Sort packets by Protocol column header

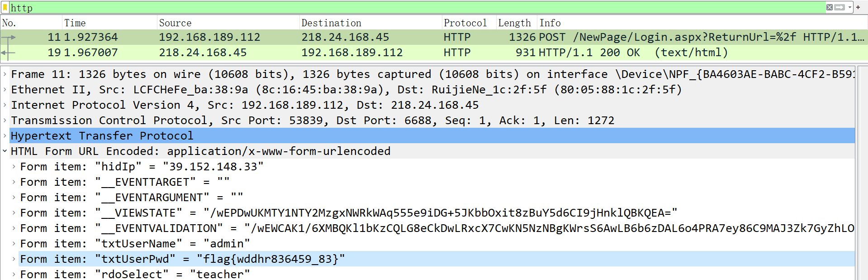465,23
